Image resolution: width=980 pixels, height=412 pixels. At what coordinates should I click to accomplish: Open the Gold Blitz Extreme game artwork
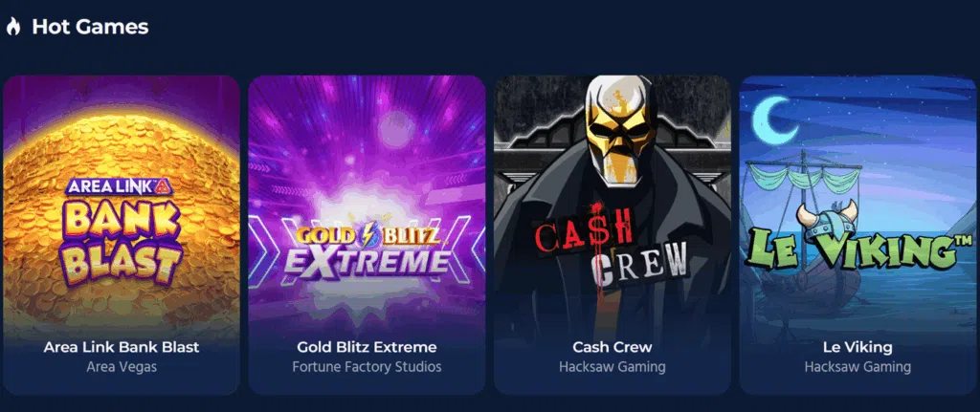[x=367, y=235]
